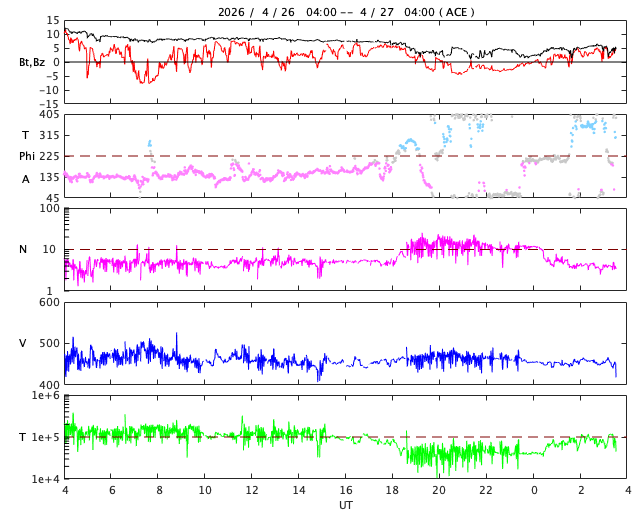Click the 1e+6 label on temperature axis
The width and height of the screenshot is (640, 512).
[x=46, y=395]
